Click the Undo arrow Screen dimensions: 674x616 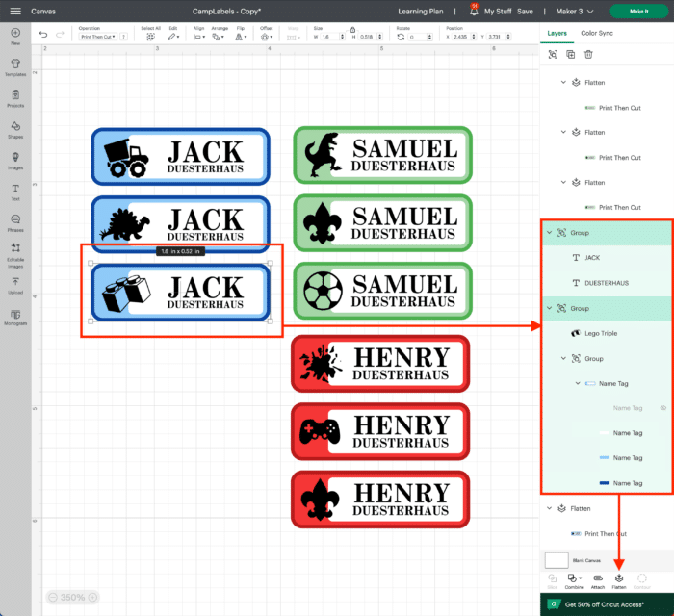[x=44, y=35]
